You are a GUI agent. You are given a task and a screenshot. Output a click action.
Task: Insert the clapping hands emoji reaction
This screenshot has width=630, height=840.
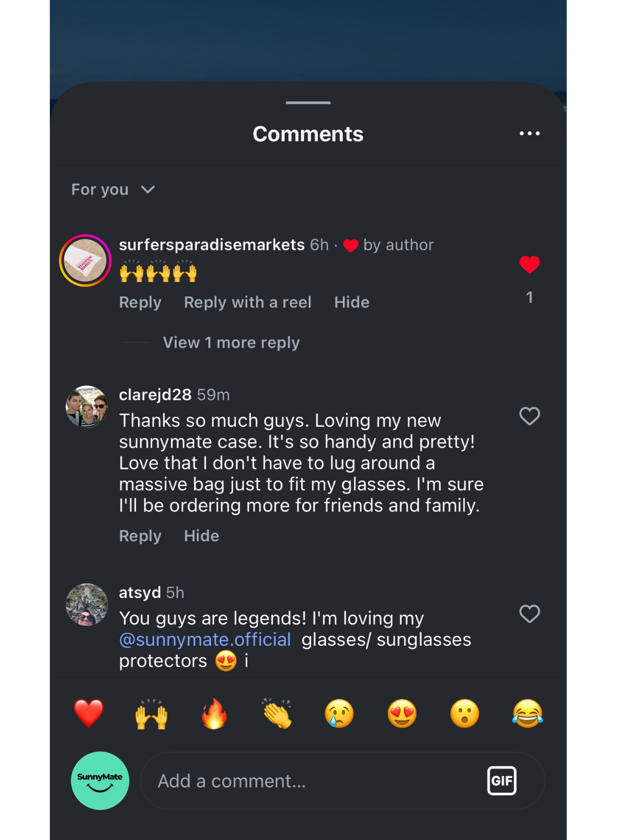277,714
